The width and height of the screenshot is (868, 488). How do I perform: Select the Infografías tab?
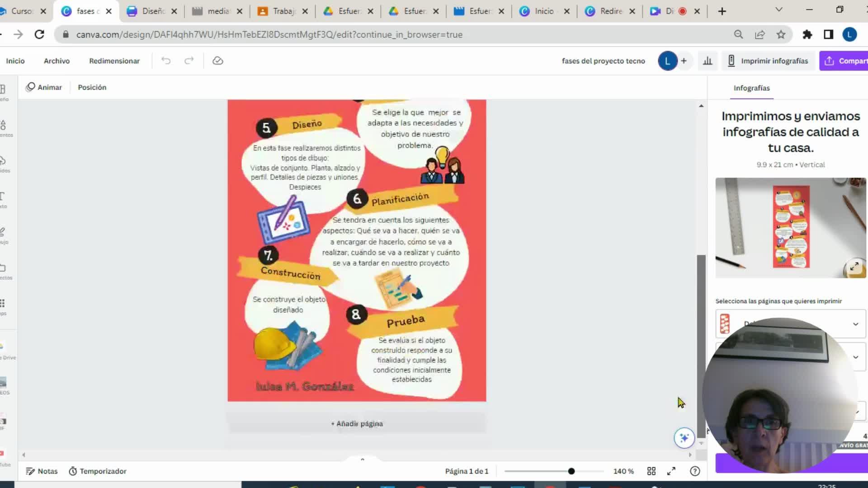tap(751, 88)
